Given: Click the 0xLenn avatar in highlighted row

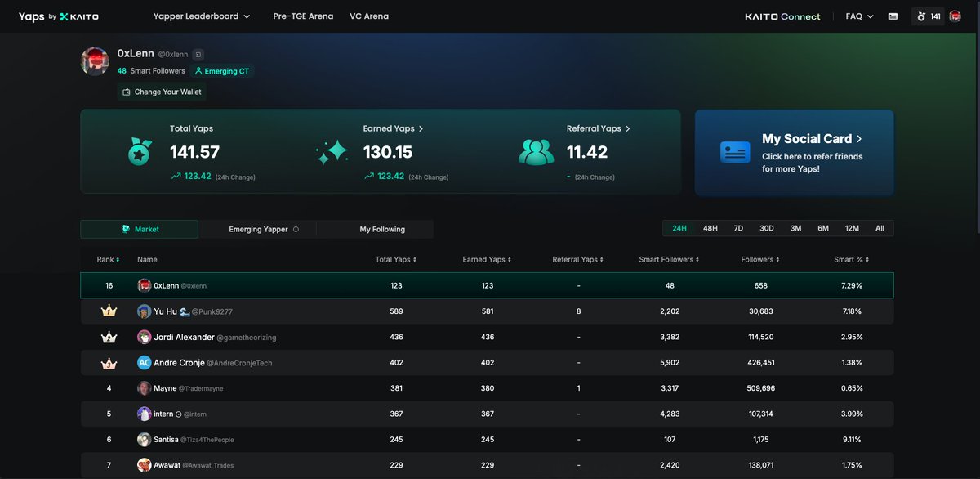Looking at the screenshot, I should [145, 285].
